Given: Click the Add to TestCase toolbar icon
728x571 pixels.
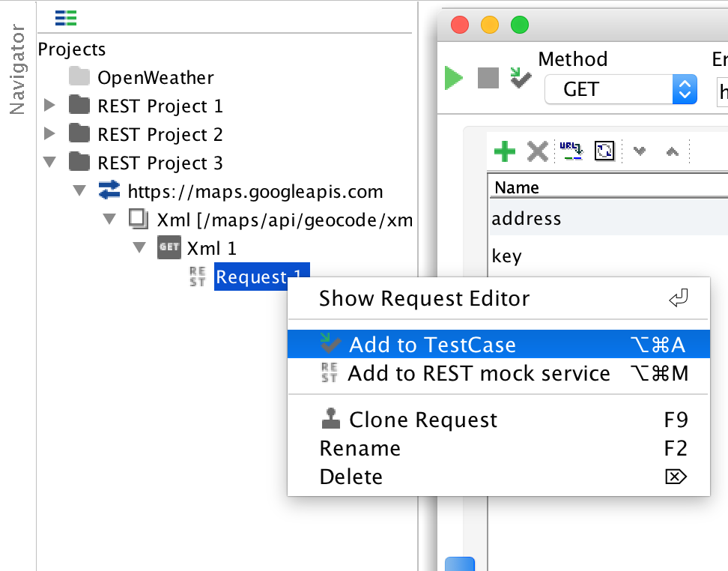Looking at the screenshot, I should click(521, 78).
